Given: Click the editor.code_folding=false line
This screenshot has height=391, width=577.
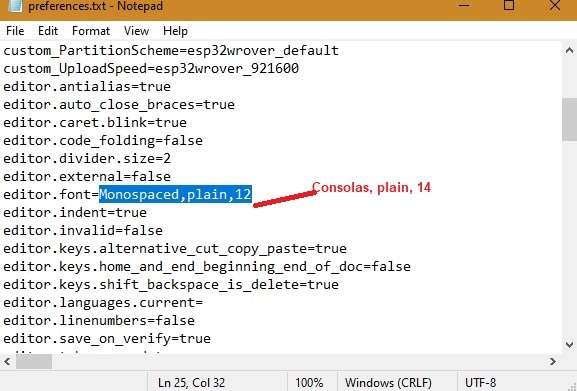Looking at the screenshot, I should [x=103, y=141].
